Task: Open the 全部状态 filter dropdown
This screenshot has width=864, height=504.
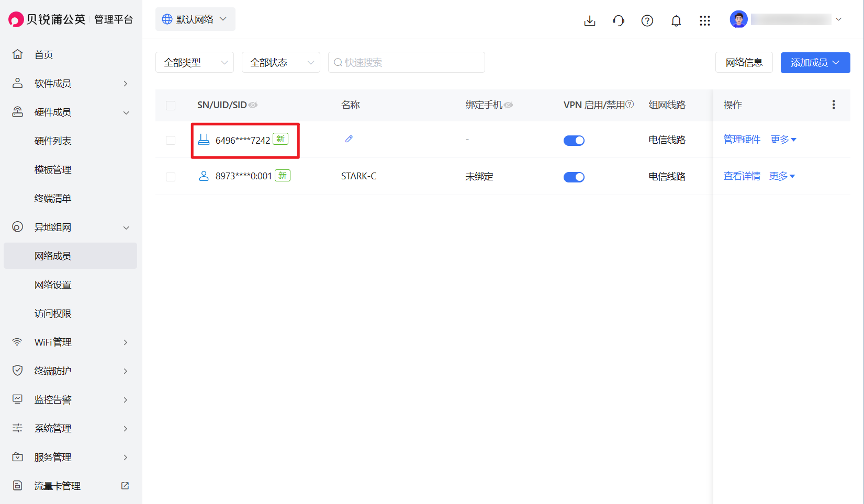Action: click(x=281, y=62)
